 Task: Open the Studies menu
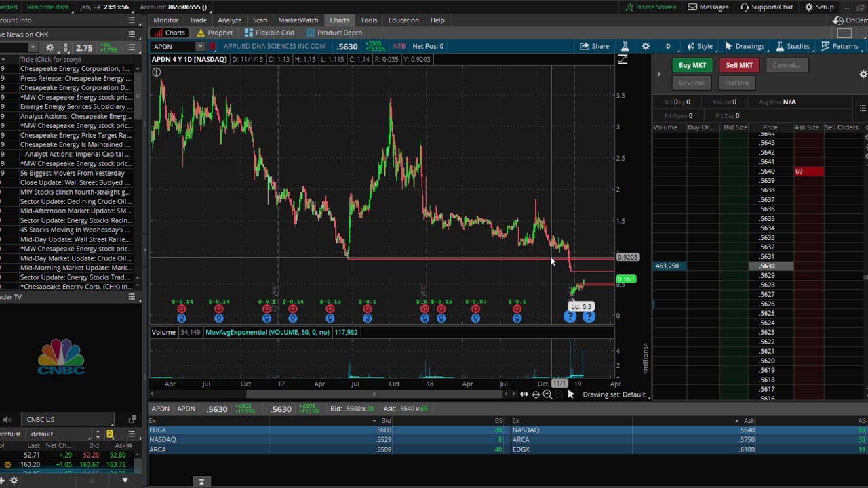click(x=793, y=46)
